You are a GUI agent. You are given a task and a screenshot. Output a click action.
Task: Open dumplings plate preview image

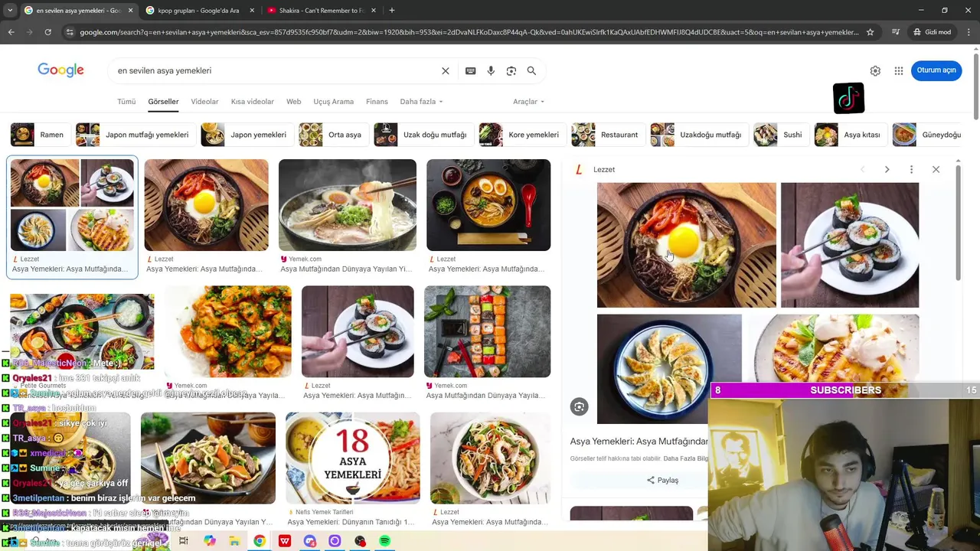(669, 369)
